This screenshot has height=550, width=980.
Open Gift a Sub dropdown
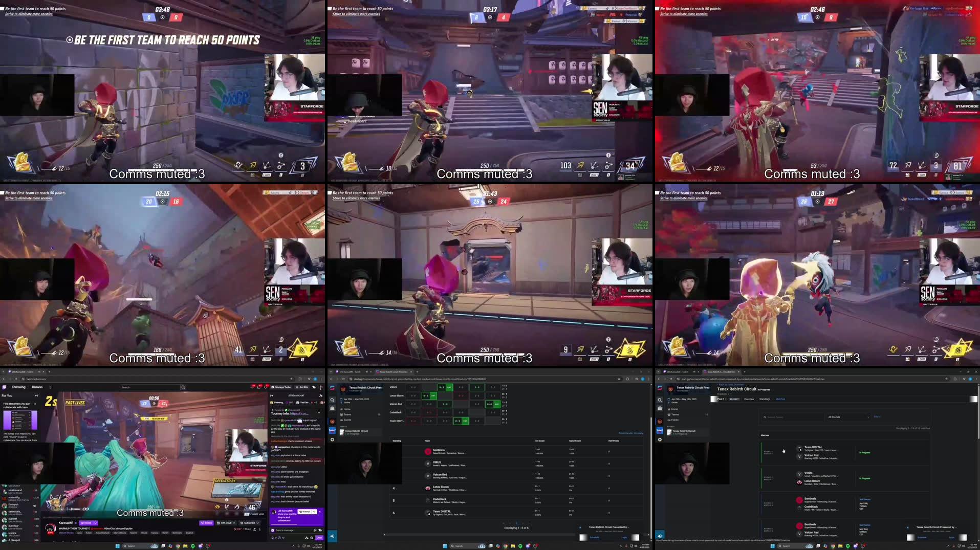click(226, 523)
